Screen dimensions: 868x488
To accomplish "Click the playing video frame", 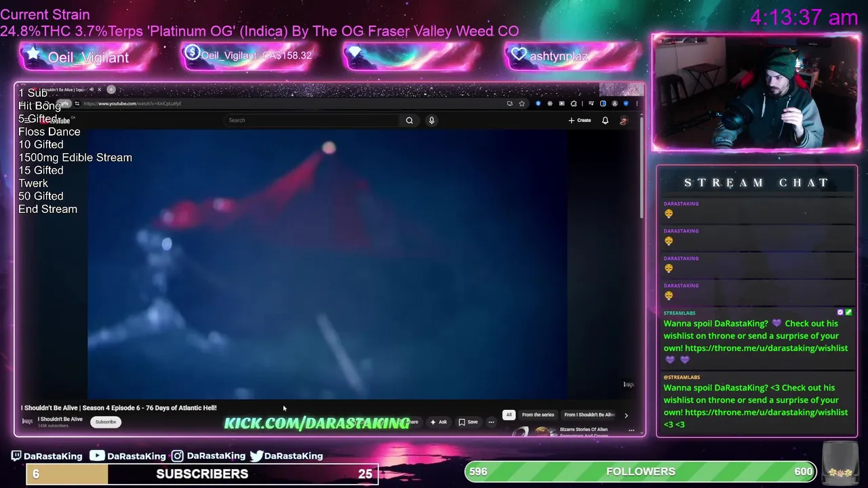I will click(x=327, y=264).
